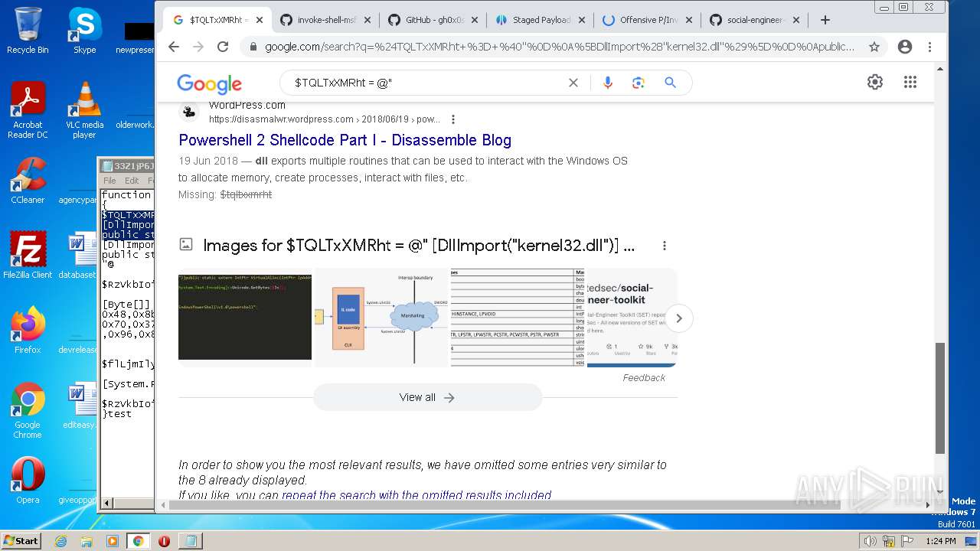980x551 pixels.
Task: Open Google Chrome desktop shortcut
Action: pyautogui.click(x=28, y=411)
